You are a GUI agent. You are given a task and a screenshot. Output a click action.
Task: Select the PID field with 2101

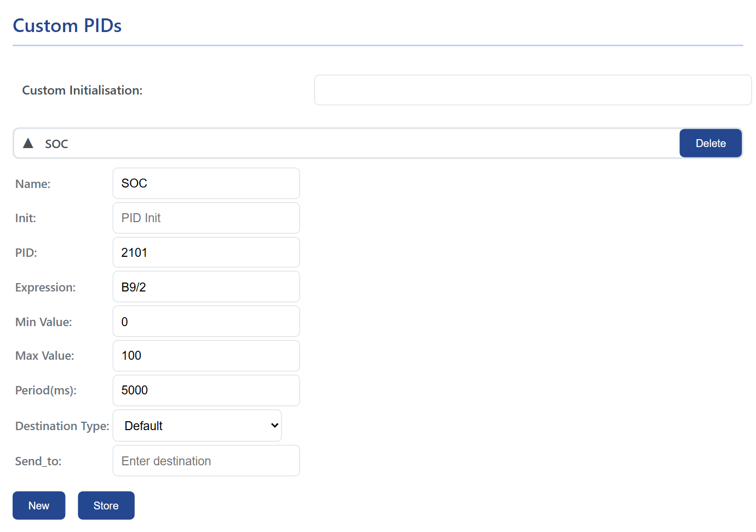(206, 253)
